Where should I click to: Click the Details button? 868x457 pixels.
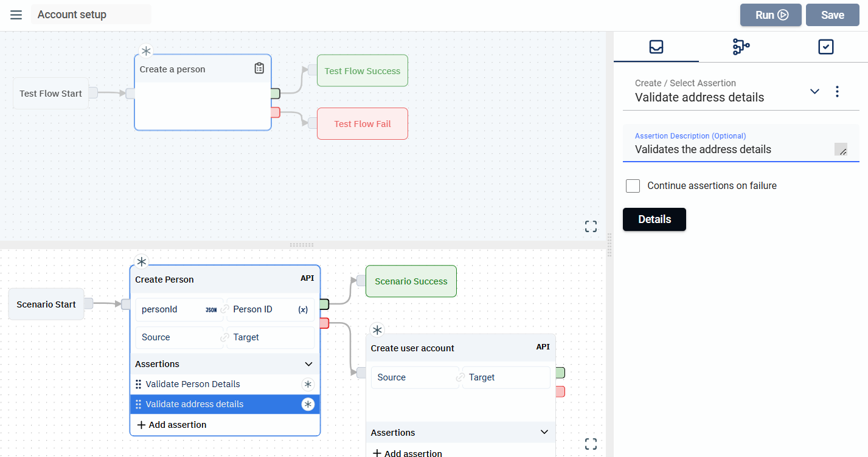click(654, 219)
